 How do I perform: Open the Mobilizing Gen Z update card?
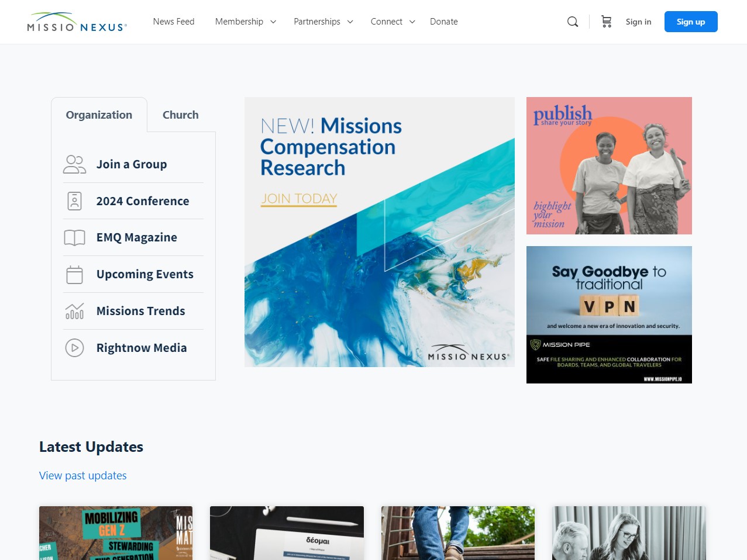[116, 533]
